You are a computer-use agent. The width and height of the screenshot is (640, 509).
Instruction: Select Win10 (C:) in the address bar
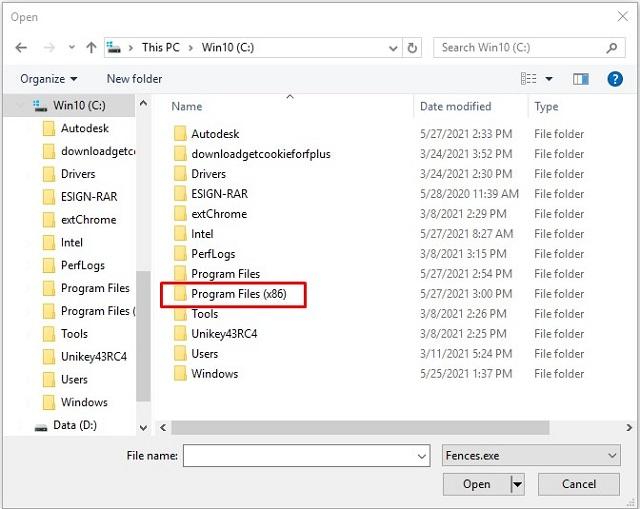228,47
